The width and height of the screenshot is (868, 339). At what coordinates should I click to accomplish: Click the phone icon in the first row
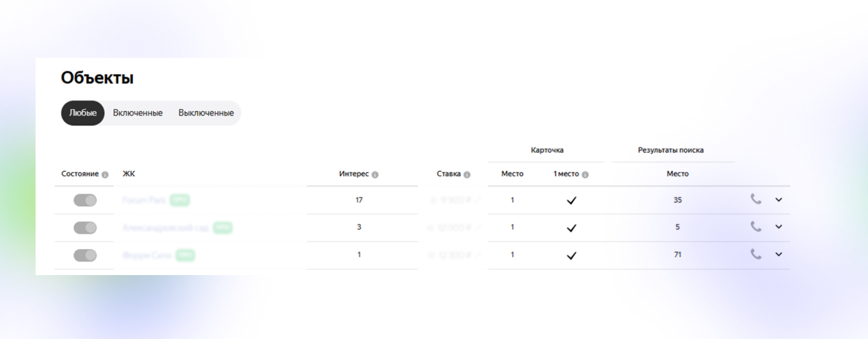pyautogui.click(x=756, y=199)
